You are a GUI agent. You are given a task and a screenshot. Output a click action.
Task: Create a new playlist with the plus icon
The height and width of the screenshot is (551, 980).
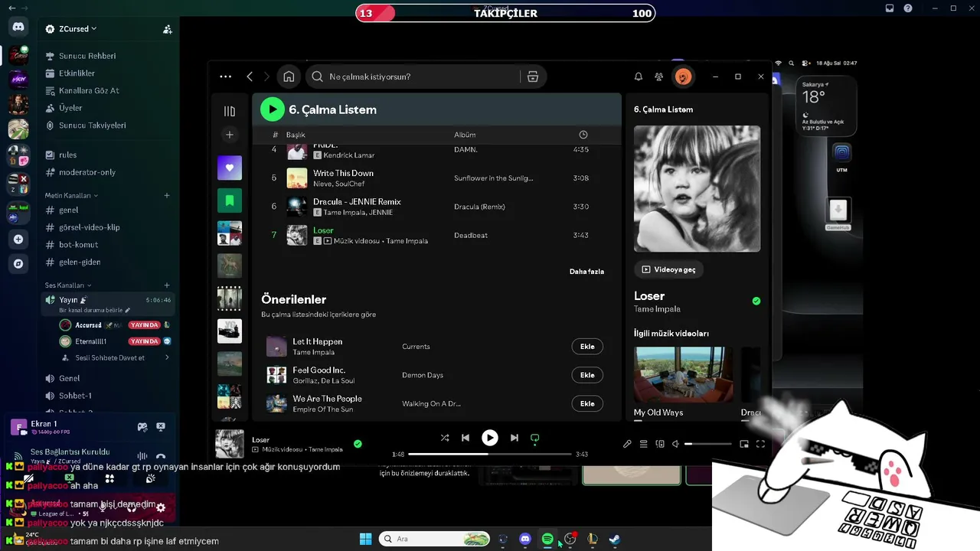coord(230,135)
